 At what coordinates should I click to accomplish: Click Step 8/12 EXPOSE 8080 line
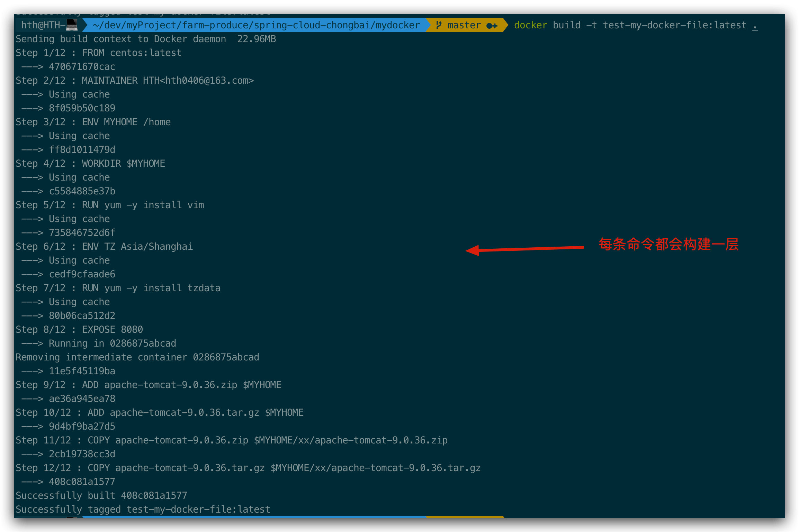(x=79, y=330)
